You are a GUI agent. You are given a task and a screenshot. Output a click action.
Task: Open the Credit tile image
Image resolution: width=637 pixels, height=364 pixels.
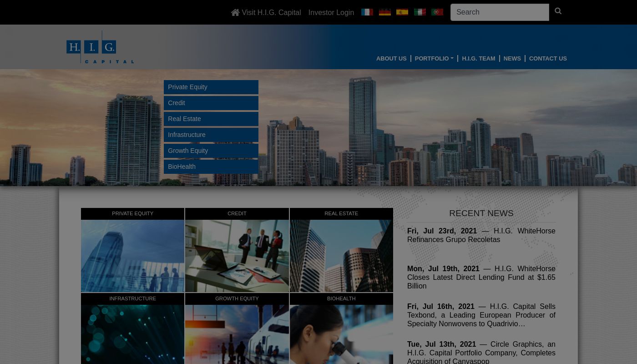[237, 256]
